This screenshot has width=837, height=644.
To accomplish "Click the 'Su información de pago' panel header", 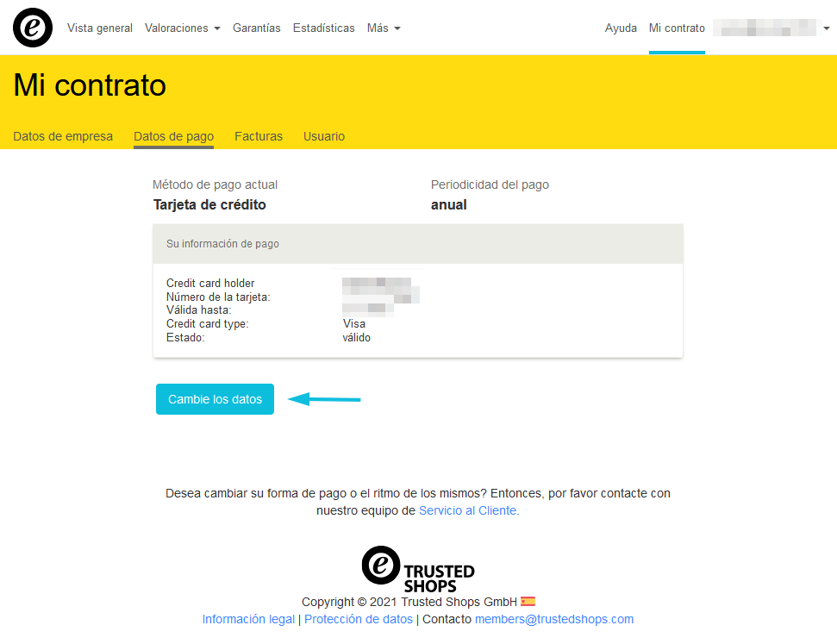I will coord(418,243).
